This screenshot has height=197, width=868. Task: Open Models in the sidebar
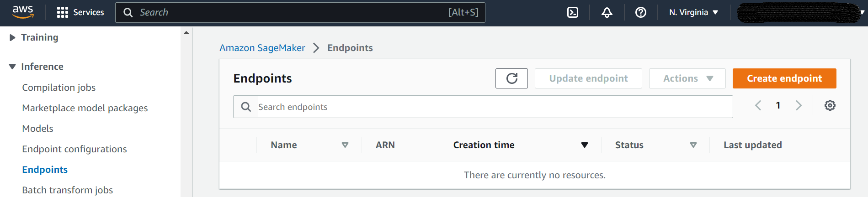(37, 129)
